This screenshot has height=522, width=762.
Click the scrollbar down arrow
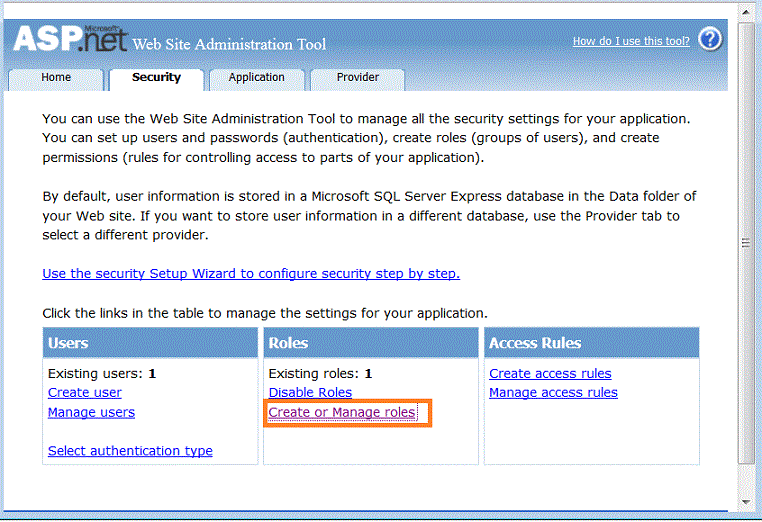(x=746, y=502)
